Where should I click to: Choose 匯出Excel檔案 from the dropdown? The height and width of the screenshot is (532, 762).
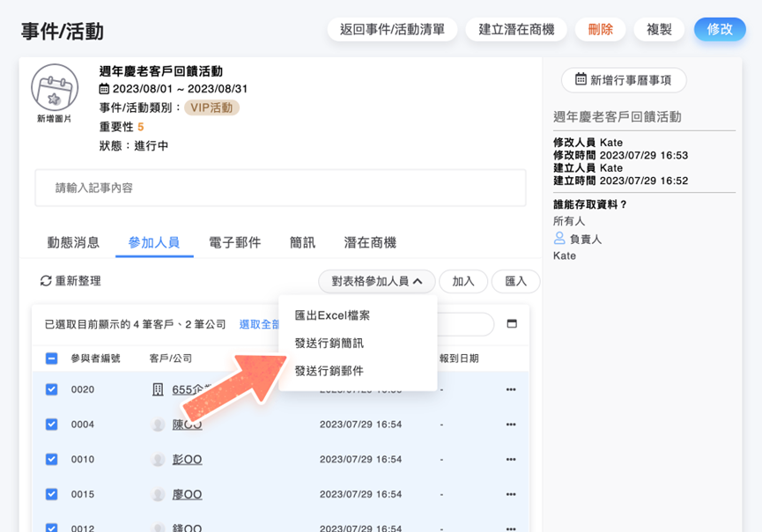pos(332,315)
